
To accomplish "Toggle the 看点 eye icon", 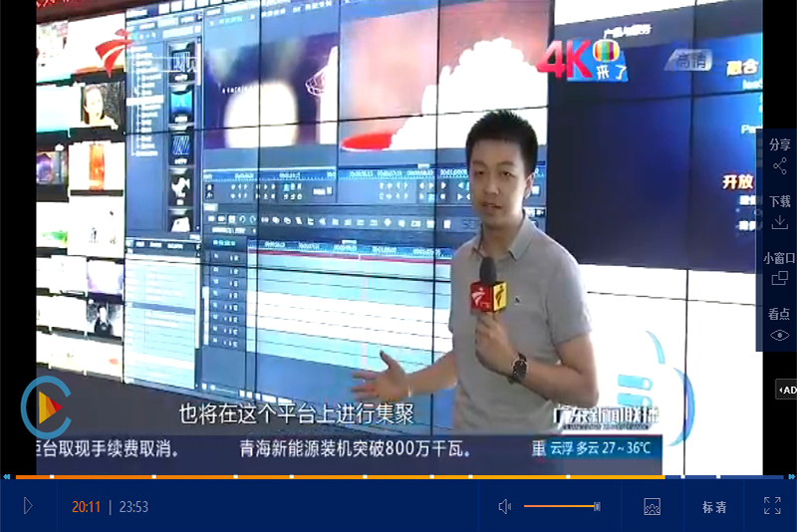I will pyautogui.click(x=779, y=335).
